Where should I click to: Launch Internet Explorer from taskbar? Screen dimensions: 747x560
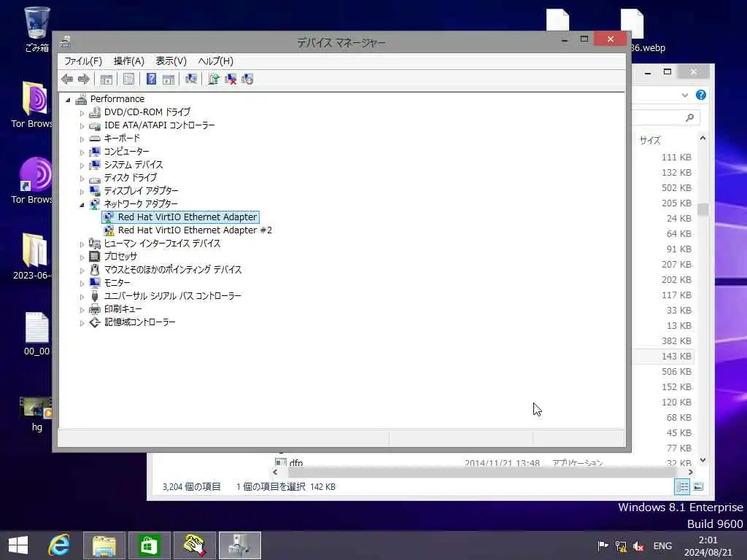click(60, 545)
